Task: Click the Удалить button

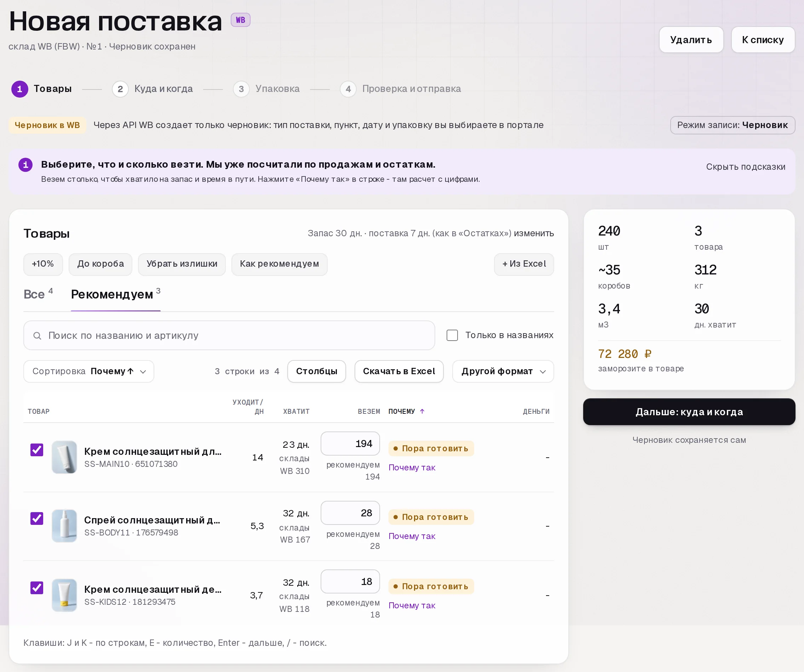Action: 691,40
